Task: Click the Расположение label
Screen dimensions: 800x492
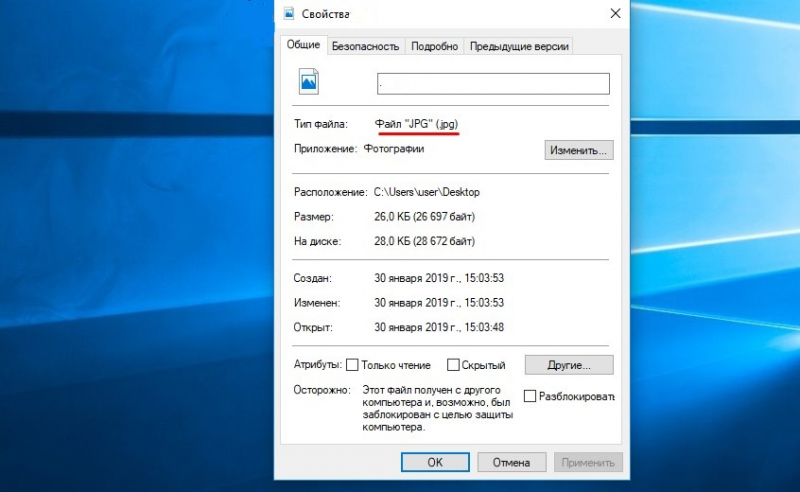Action: (330, 192)
